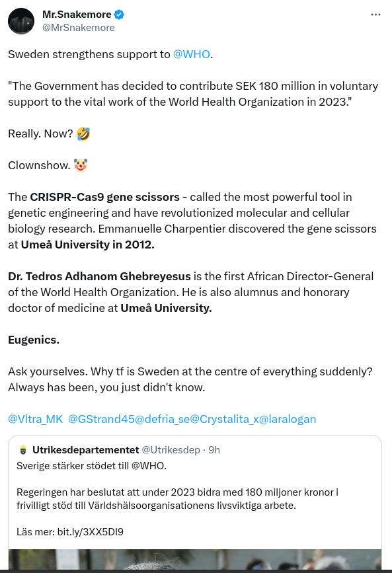Open the @Vltra_MK mention

(x=36, y=419)
